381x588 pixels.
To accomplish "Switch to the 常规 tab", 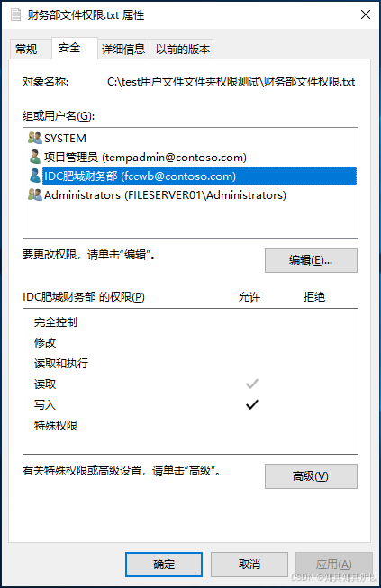I will tap(26, 49).
